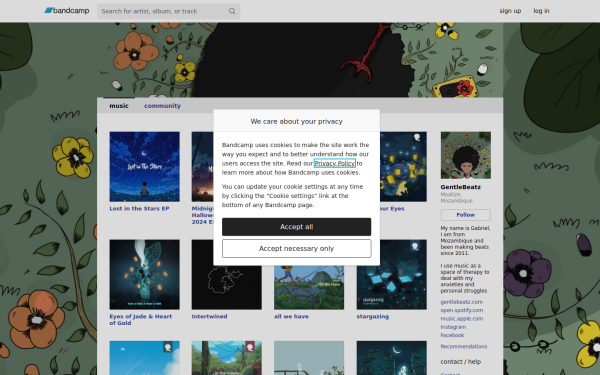Image resolution: width=600 pixels, height=375 pixels.
Task: Visit the gentlebeatz.com link
Action: pyautogui.click(x=461, y=302)
